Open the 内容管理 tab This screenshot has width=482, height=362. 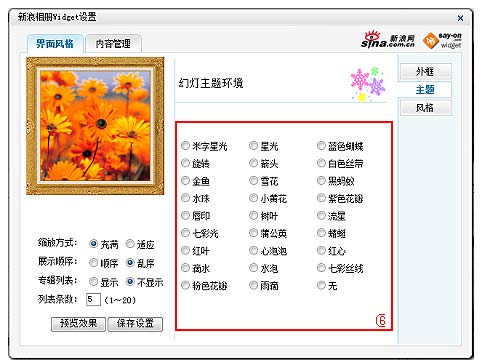click(x=113, y=43)
